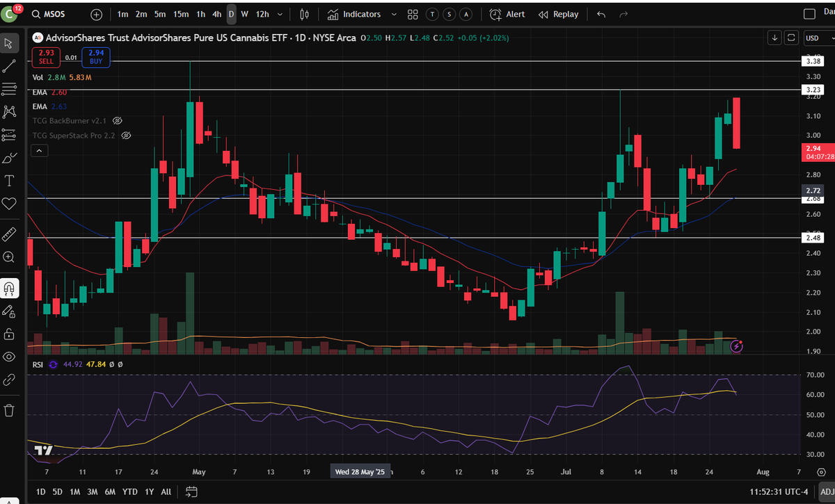Toggle magnet mode

coord(9,287)
